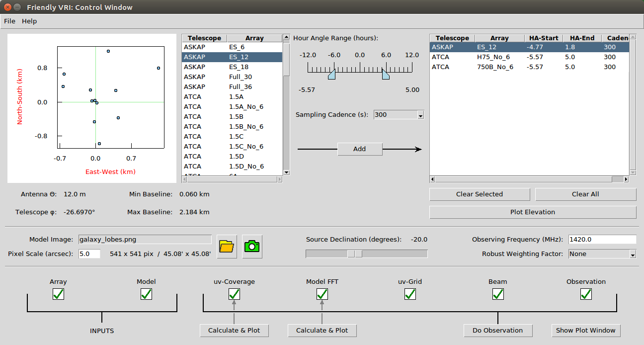Viewport: 644px width, 345px height.
Task: Toggle the uv-Coverage checkbox
Action: (234, 294)
